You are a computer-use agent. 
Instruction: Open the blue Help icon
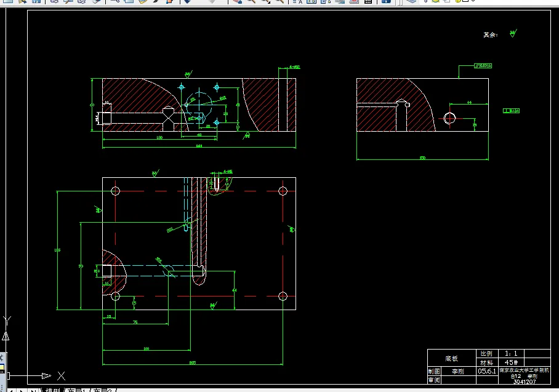(x=386, y=1)
